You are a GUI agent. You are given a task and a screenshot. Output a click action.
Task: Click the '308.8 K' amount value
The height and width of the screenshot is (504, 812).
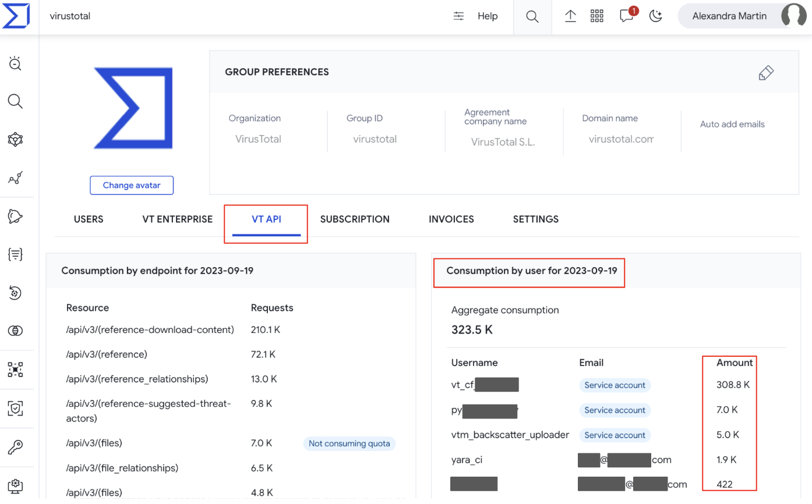[x=733, y=385]
